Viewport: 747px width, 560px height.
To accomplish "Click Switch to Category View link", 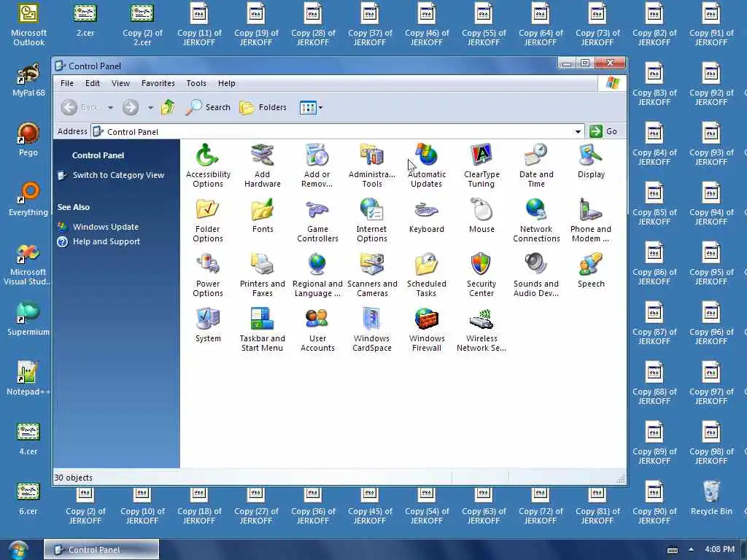I will (x=118, y=175).
